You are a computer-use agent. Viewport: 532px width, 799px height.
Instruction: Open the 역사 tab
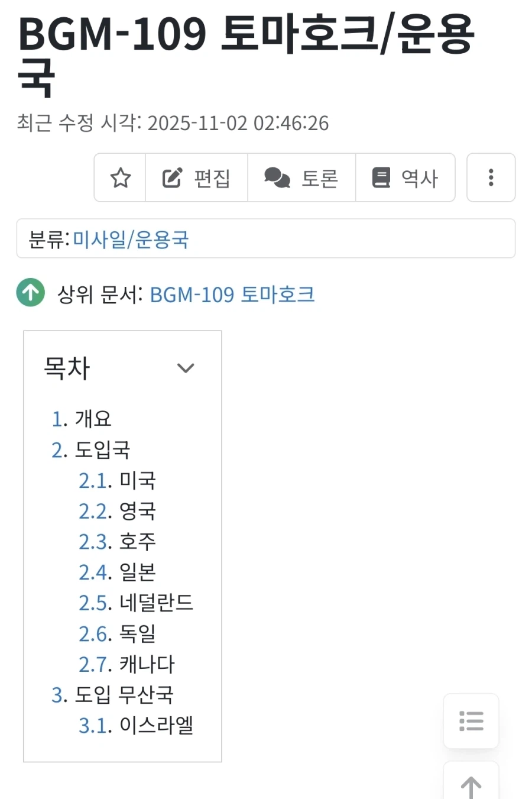(x=406, y=177)
